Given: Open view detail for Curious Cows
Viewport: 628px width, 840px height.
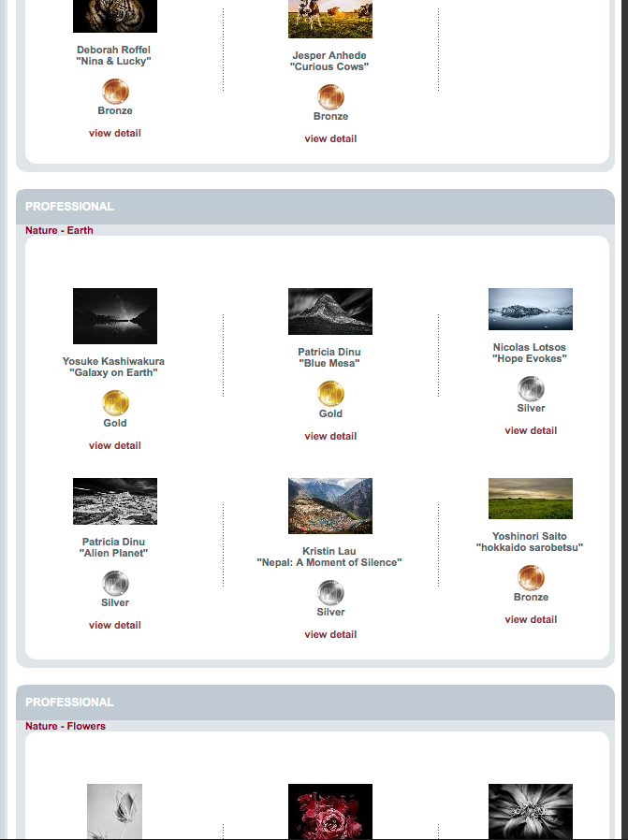Looking at the screenshot, I should pos(330,138).
